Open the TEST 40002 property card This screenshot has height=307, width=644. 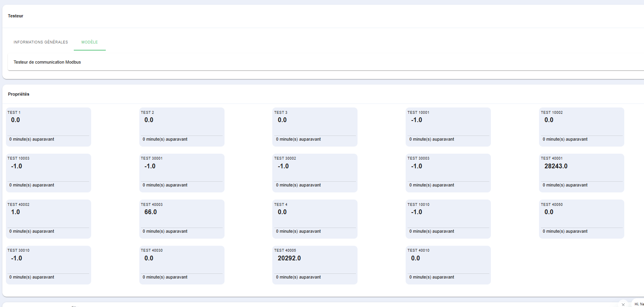point(49,219)
